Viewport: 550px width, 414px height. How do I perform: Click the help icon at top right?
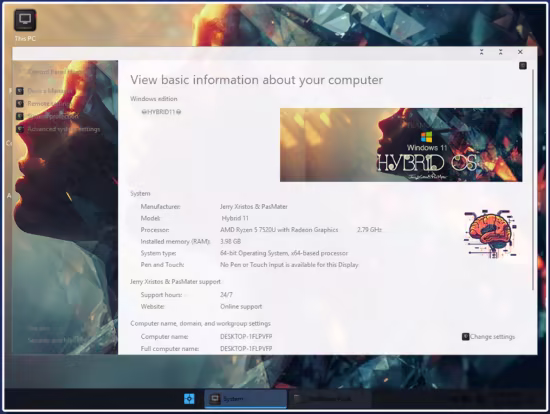[x=523, y=66]
